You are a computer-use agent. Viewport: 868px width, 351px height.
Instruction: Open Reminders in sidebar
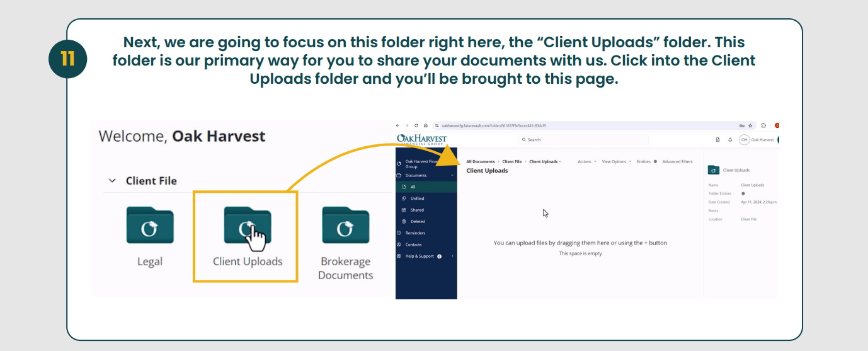426,233
